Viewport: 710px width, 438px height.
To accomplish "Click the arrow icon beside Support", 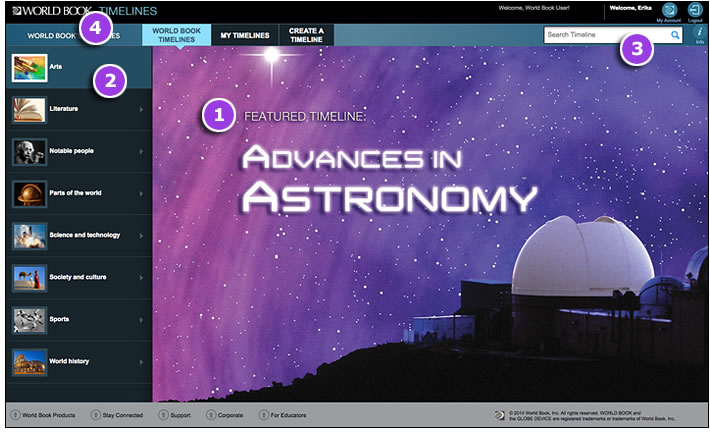I will pos(163,415).
